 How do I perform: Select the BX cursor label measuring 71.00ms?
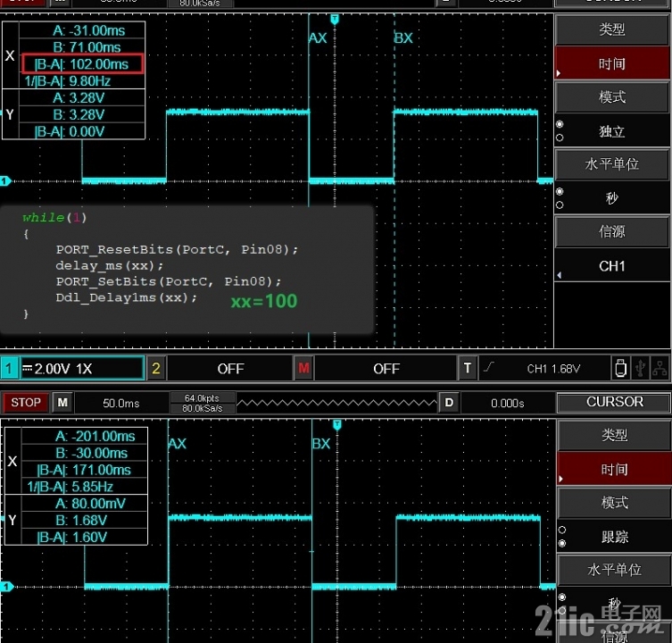(402, 38)
